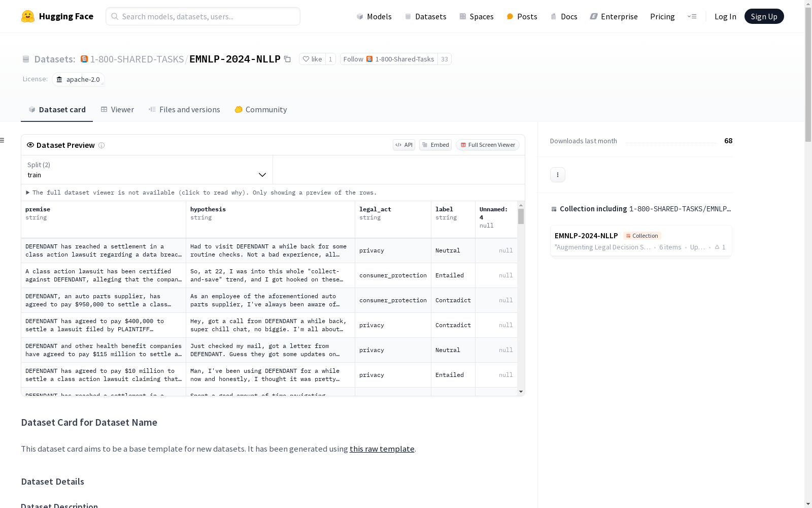Click the Sign Up button
Image resolution: width=812 pixels, height=508 pixels.
[764, 16]
